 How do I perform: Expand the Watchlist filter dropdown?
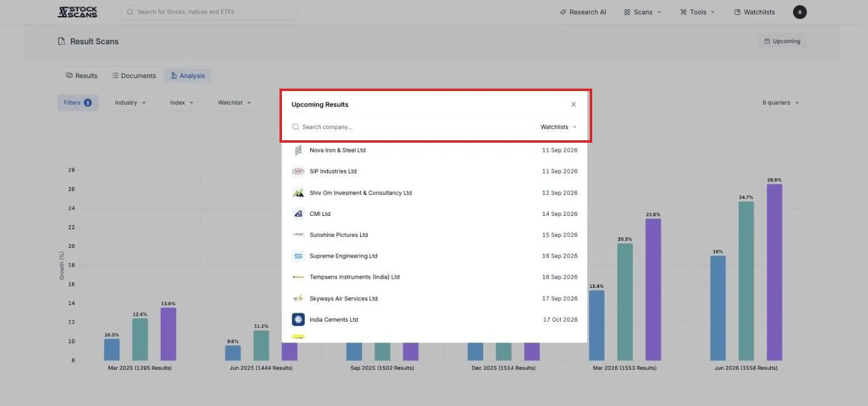[x=235, y=103]
